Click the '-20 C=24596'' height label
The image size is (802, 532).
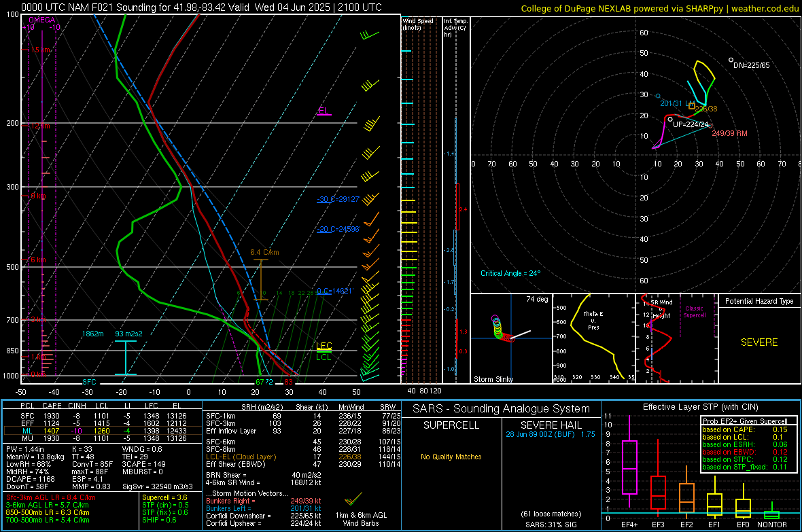click(338, 229)
